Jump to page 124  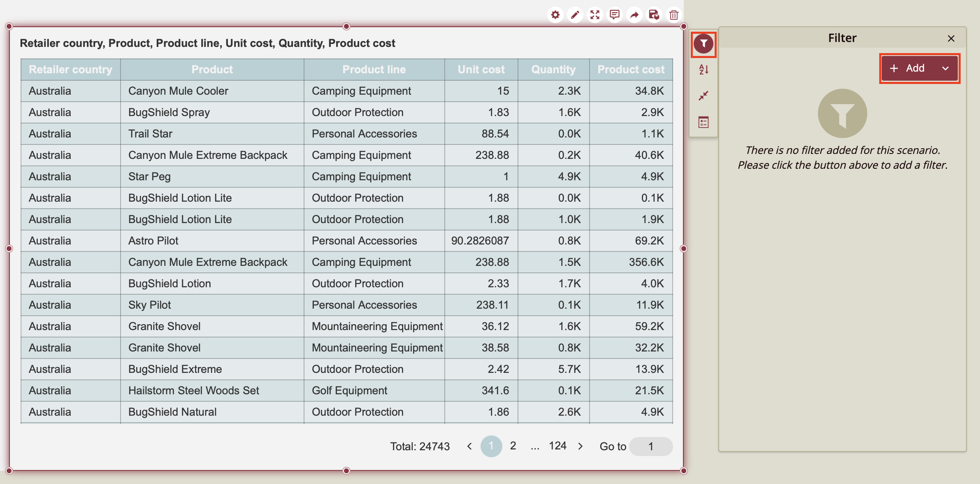pos(557,446)
